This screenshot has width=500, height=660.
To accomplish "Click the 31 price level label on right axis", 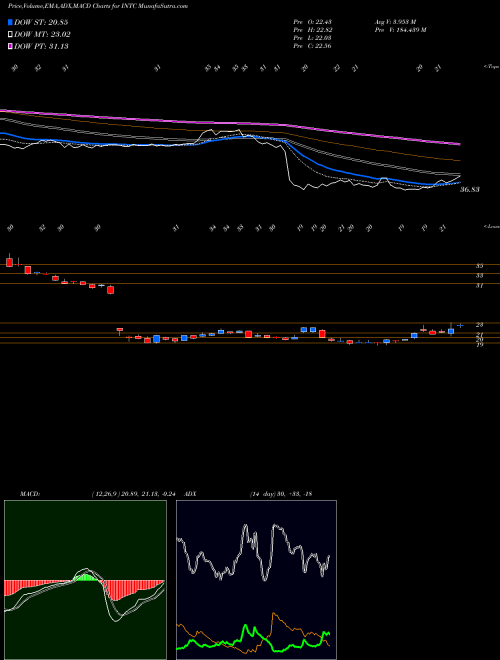I will point(479,286).
